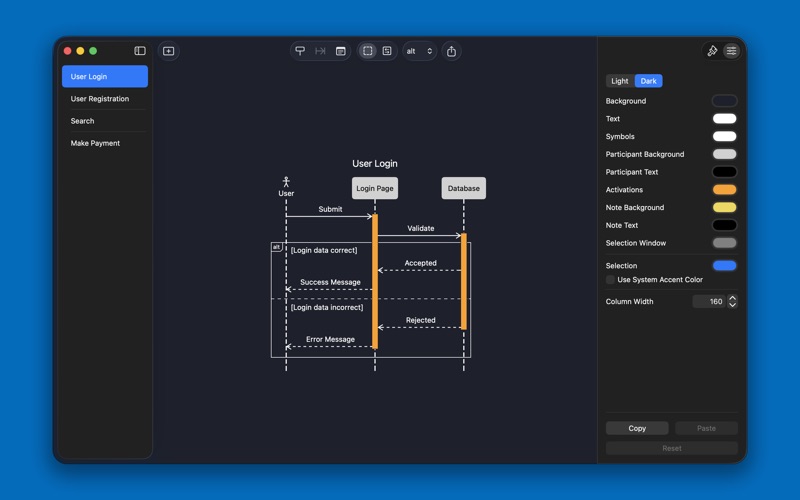Image resolution: width=800 pixels, height=500 pixels.
Task: Open the sliders settings inspector
Action: coord(731,51)
